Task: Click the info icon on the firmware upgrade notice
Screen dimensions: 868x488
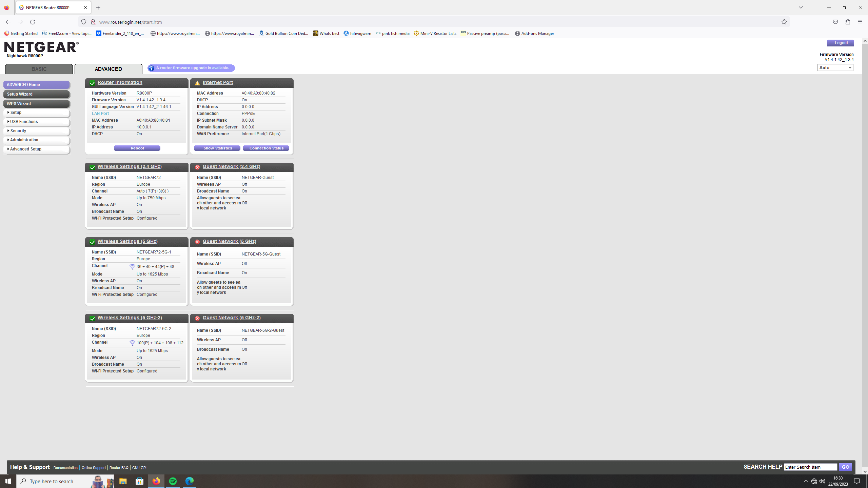Action: pyautogui.click(x=151, y=68)
